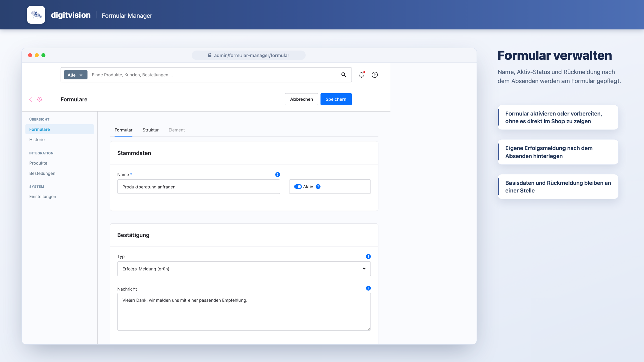Click the lock icon in address bar

pyautogui.click(x=210, y=55)
